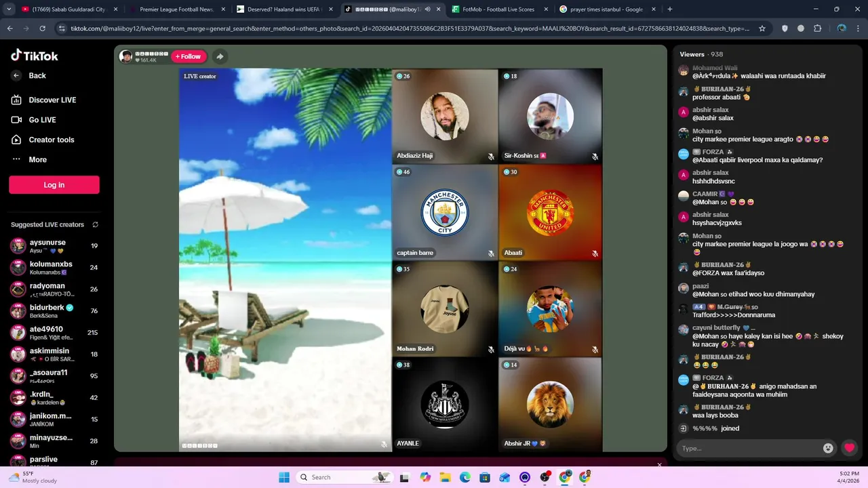
Task: Open Go LIVE
Action: pos(34,120)
